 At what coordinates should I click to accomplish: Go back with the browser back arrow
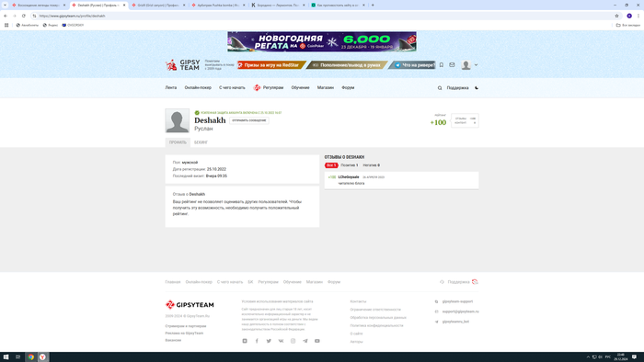click(x=6, y=16)
